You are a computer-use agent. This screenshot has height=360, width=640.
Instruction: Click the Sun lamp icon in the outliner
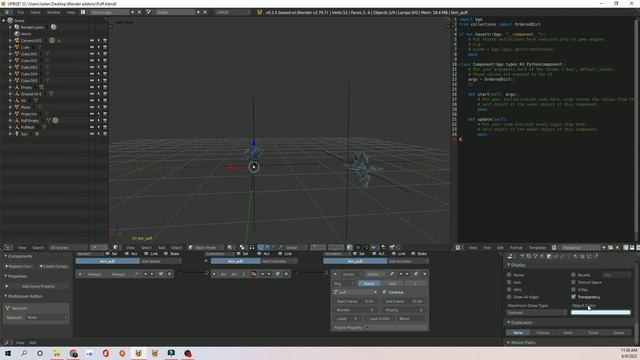click(17, 134)
